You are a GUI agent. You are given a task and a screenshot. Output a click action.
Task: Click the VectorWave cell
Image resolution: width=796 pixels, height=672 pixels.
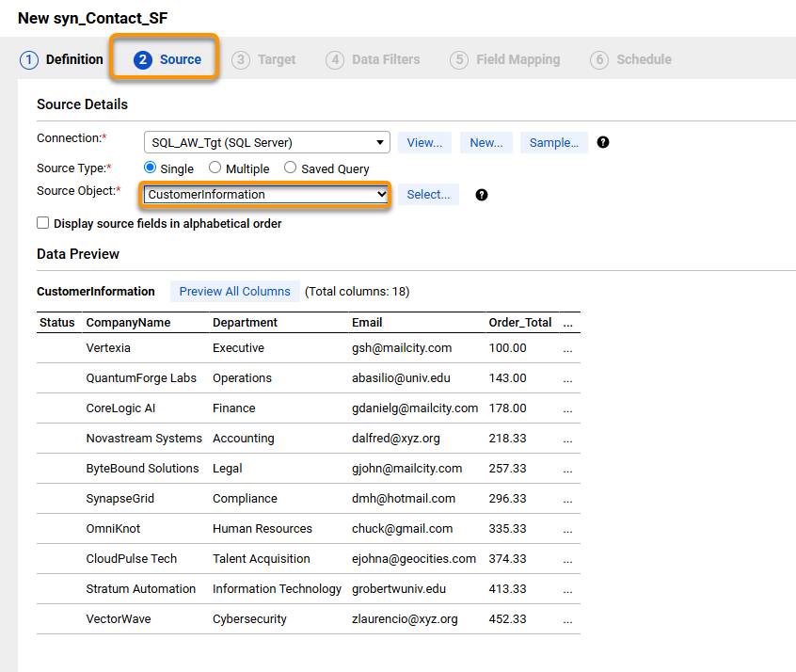click(x=119, y=618)
